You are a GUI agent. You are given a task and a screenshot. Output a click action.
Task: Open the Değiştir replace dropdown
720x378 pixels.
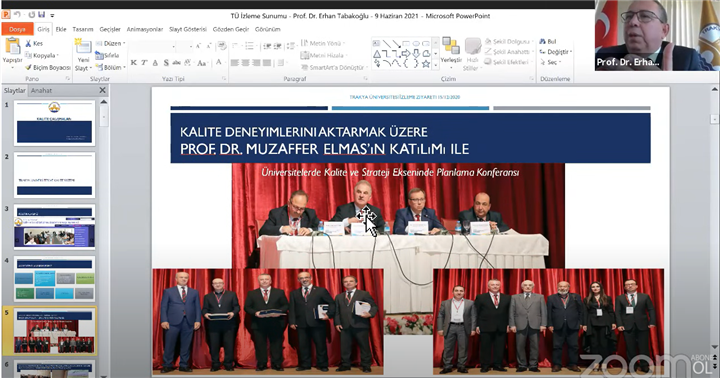(x=556, y=52)
